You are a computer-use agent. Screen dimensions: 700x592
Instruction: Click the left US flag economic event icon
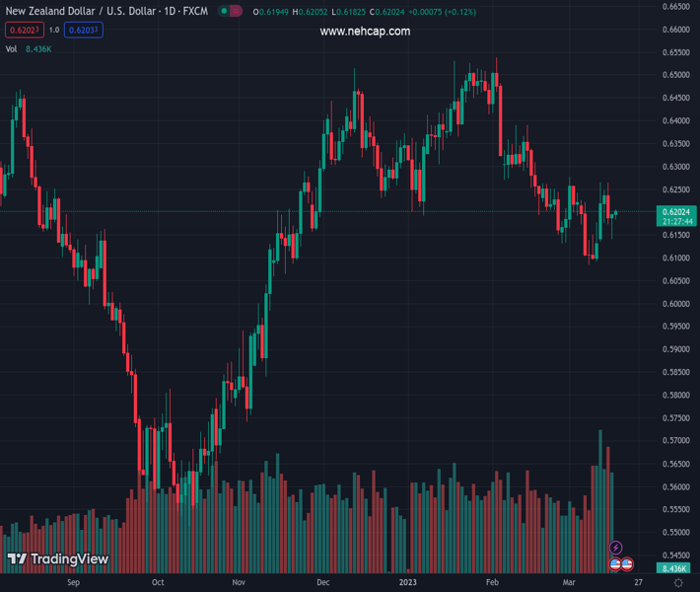(615, 563)
